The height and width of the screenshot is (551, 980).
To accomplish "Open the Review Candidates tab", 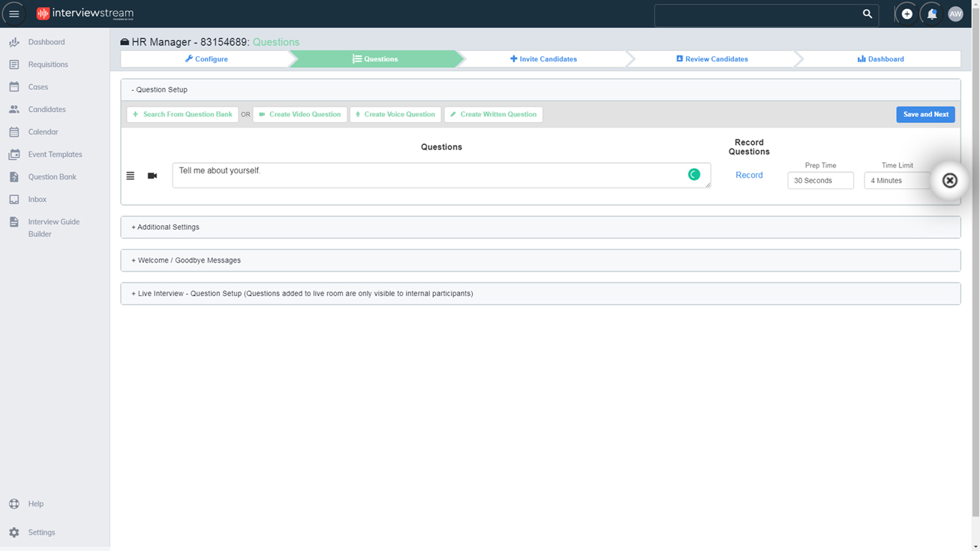I will point(712,59).
